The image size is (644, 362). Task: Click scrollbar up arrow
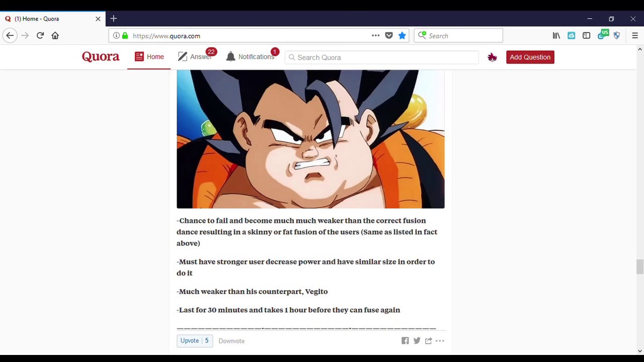639,49
